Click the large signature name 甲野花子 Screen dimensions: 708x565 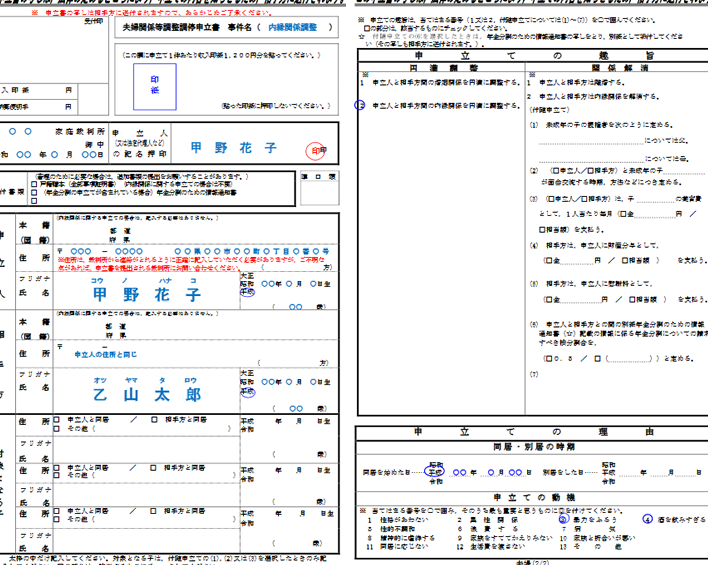(x=233, y=148)
